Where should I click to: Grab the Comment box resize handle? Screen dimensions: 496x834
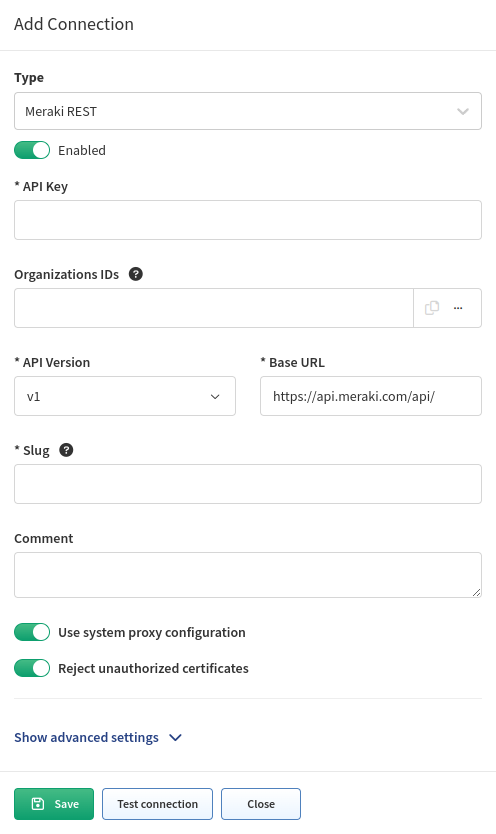point(476,593)
